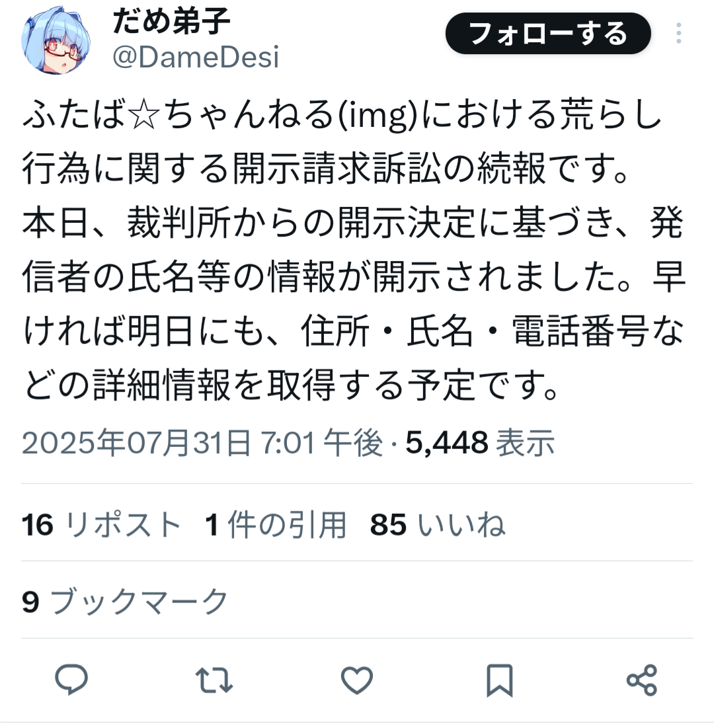Click the closing line どの詳細情報を取得する予定です
This screenshot has height=728, width=714.
point(291,385)
